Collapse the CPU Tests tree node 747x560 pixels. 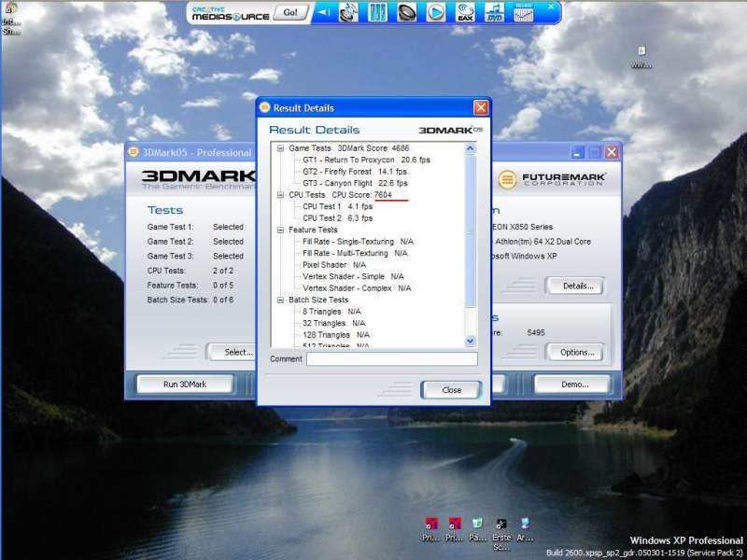click(x=280, y=195)
